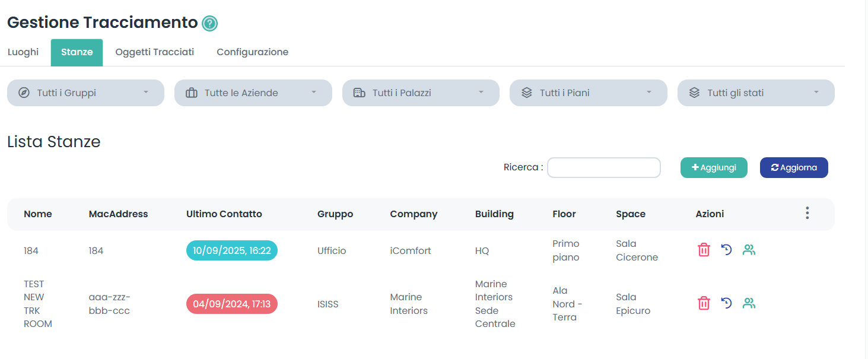Go to the Configurazione tab
This screenshot has height=359, width=868.
pos(252,52)
